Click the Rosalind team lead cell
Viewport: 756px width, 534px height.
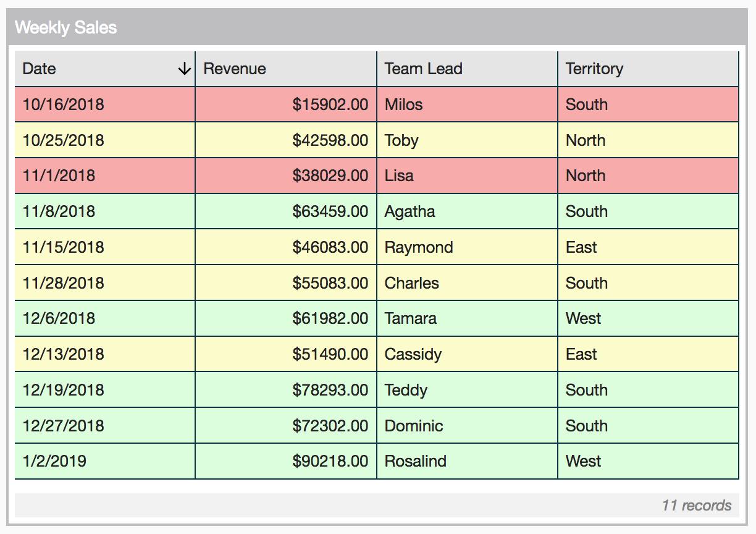415,461
